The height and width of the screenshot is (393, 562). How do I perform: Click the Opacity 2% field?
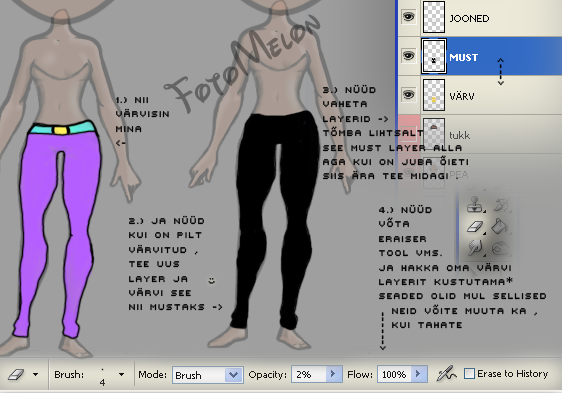point(309,374)
